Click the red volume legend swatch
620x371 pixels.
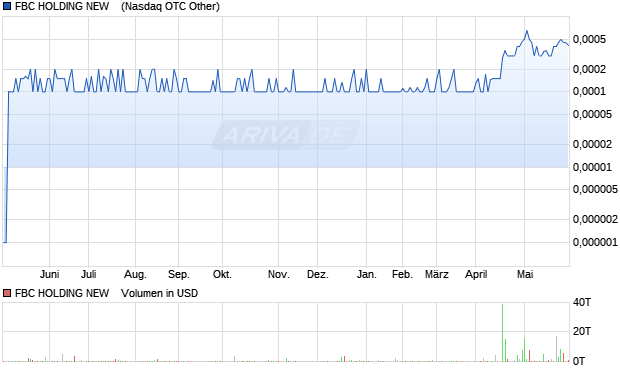[x=7, y=293]
